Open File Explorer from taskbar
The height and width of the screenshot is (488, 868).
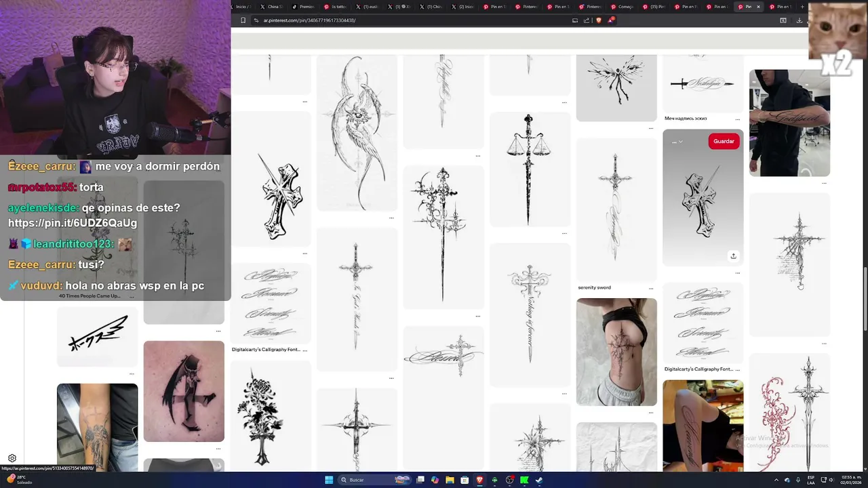[x=450, y=480]
